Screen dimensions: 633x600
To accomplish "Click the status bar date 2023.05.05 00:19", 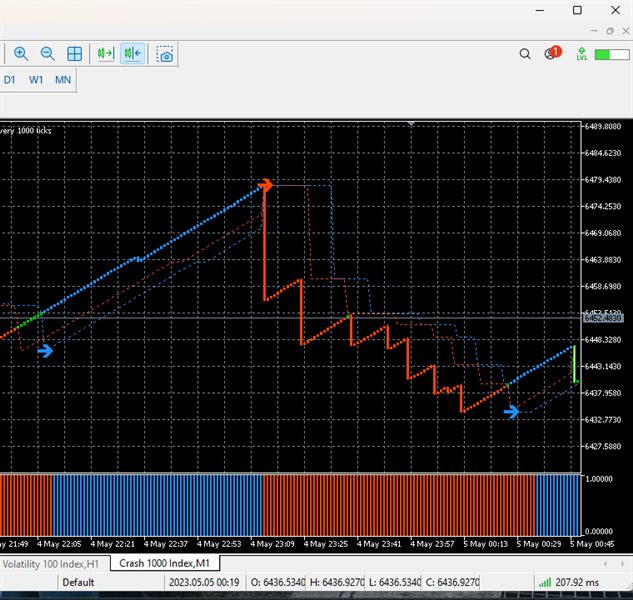I will click(204, 582).
